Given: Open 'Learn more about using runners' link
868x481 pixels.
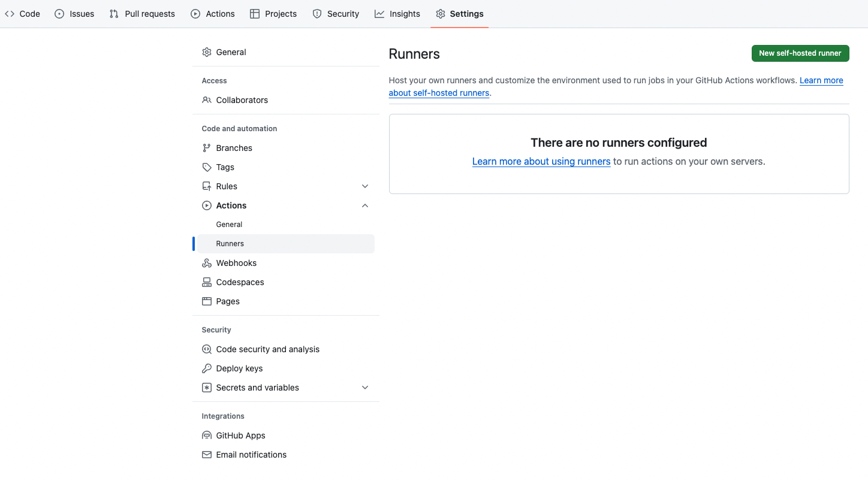Looking at the screenshot, I should pos(541,162).
